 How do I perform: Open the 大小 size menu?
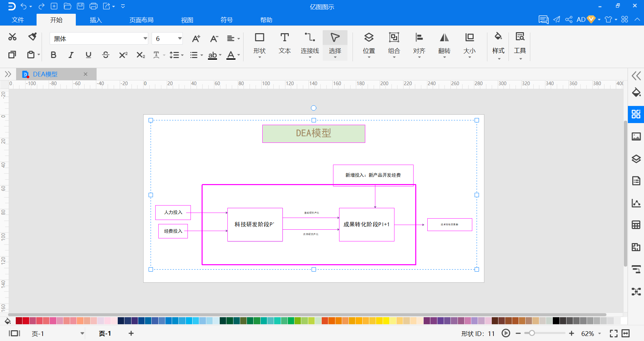[469, 44]
